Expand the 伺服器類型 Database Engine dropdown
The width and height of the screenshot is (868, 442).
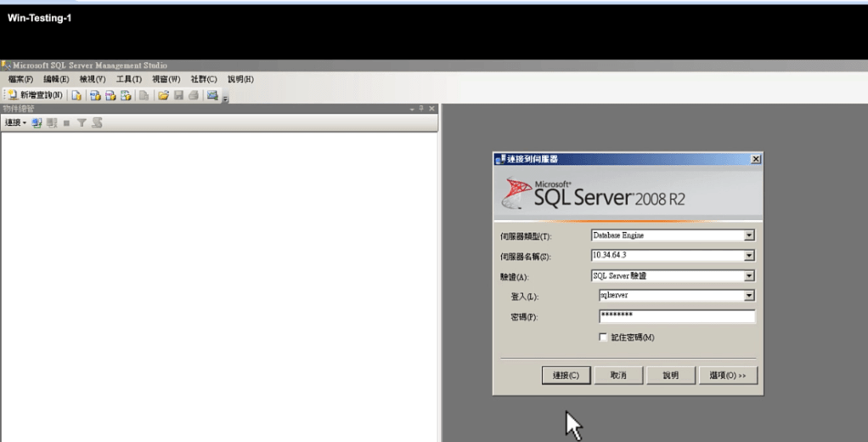tap(749, 235)
